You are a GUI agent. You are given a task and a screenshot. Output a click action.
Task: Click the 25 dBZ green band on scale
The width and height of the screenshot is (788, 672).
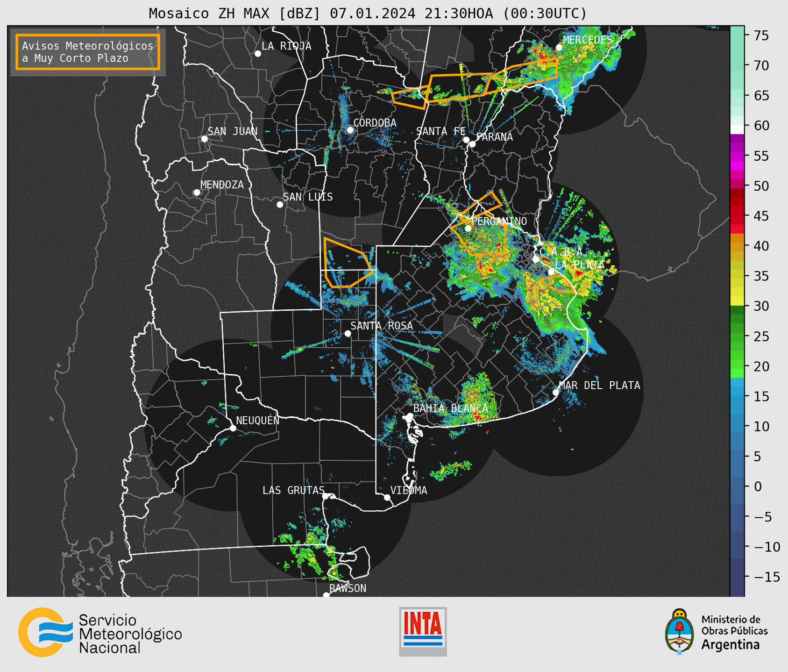[x=737, y=336]
